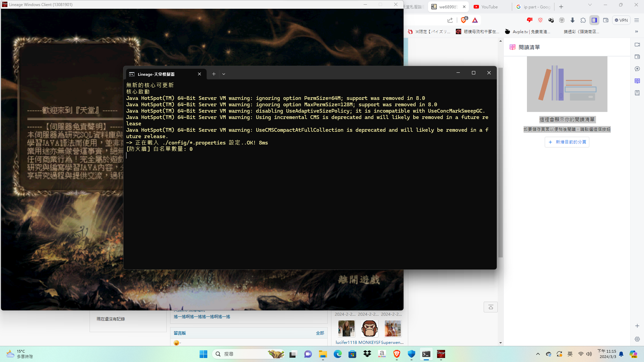Open the bookmarks icon in the sidebar
The height and width of the screenshot is (362, 644).
pos(637,93)
